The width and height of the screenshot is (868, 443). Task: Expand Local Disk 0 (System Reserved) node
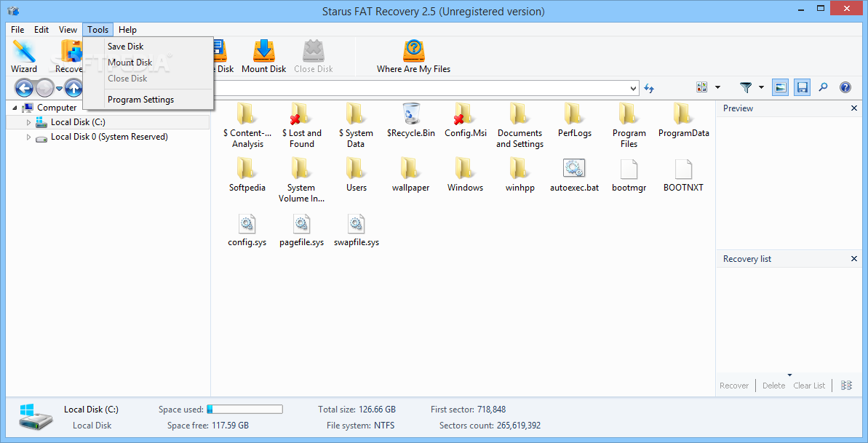point(29,137)
